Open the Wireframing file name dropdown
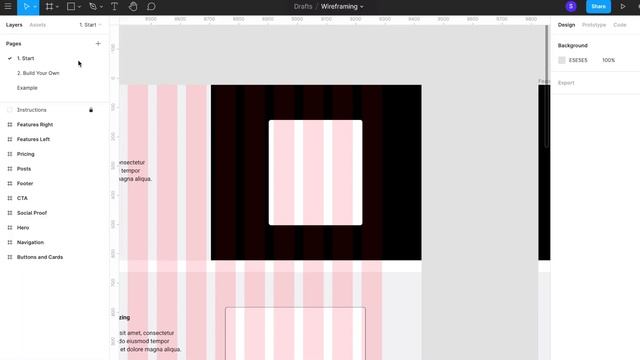Image resolution: width=640 pixels, height=360 pixels. click(x=342, y=7)
